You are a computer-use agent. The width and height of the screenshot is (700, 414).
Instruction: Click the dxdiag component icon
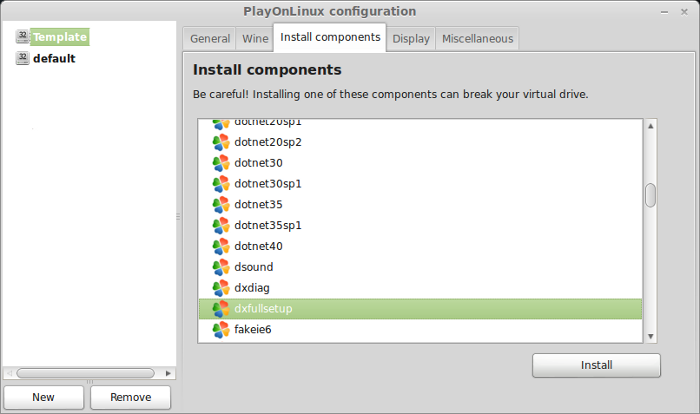click(x=221, y=288)
